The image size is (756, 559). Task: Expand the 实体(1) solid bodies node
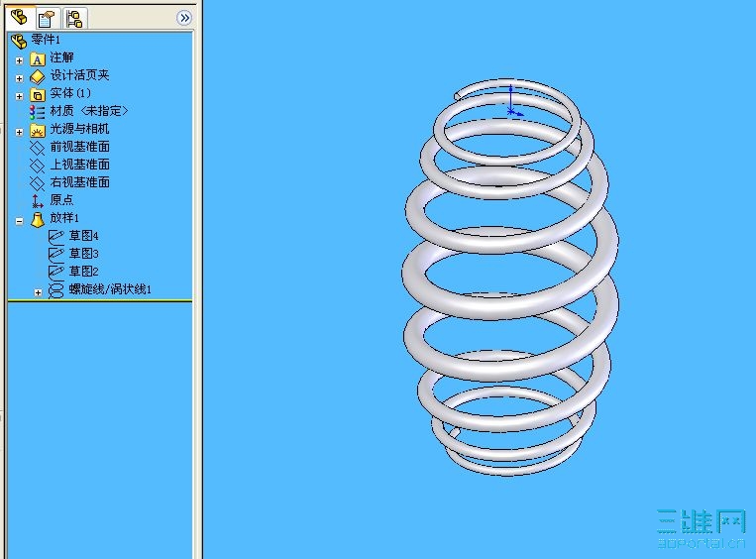19,96
